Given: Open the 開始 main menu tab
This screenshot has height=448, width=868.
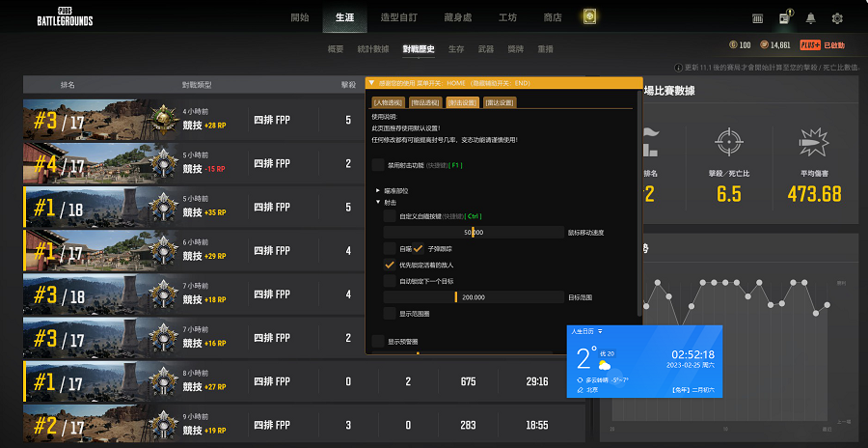Looking at the screenshot, I should pyautogui.click(x=300, y=17).
